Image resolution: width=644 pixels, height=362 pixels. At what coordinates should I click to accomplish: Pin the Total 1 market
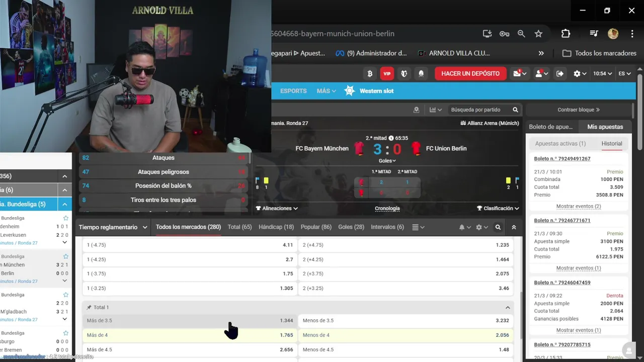click(89, 307)
